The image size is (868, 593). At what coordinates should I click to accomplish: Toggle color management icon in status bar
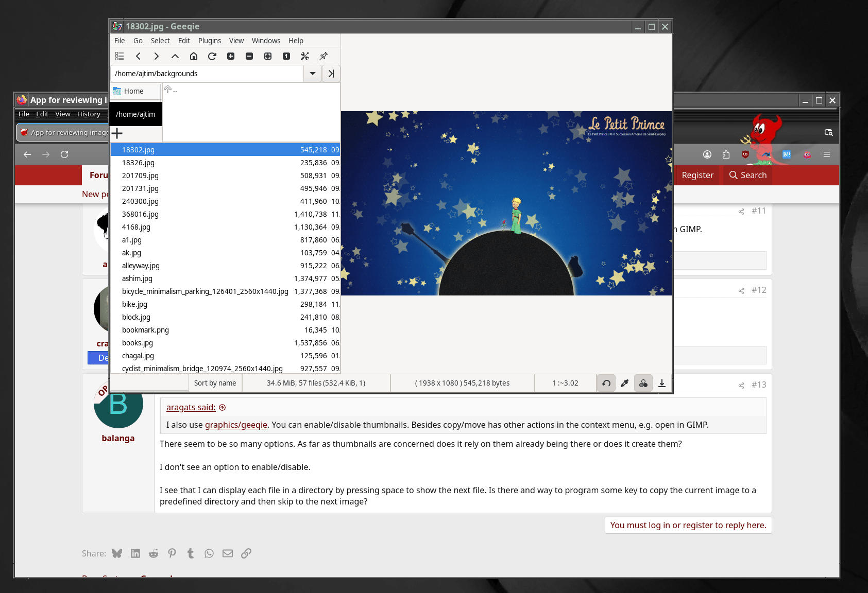point(643,383)
